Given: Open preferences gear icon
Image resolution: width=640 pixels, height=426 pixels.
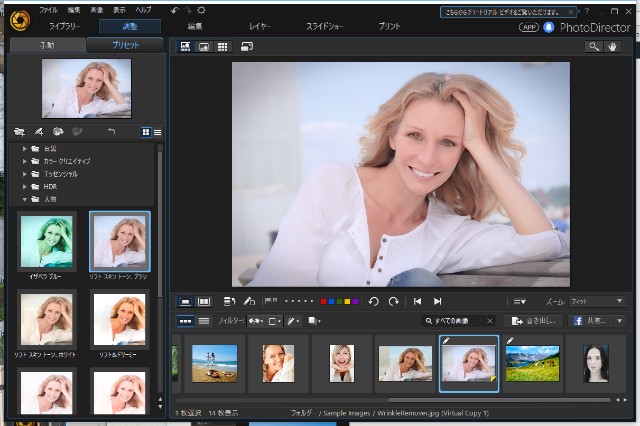Looking at the screenshot, I should (x=201, y=9).
